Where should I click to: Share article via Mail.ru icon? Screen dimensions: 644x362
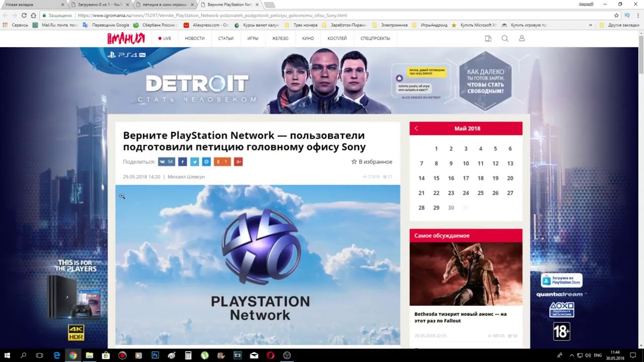206,161
